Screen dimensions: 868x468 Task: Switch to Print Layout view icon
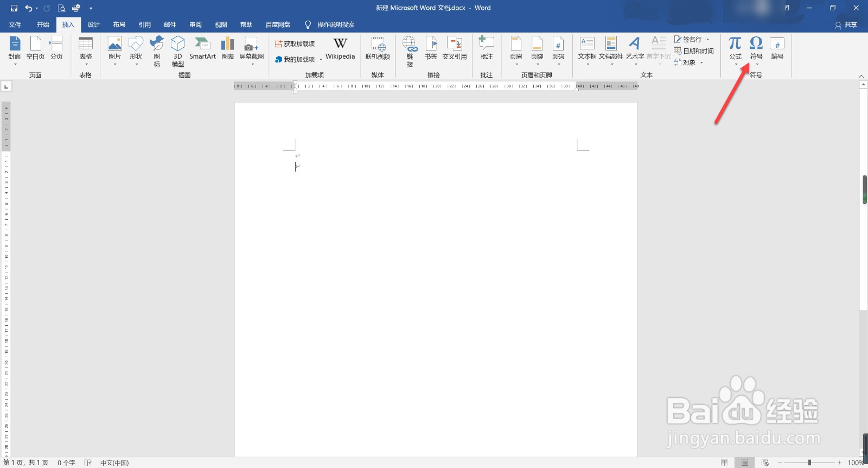(x=745, y=463)
